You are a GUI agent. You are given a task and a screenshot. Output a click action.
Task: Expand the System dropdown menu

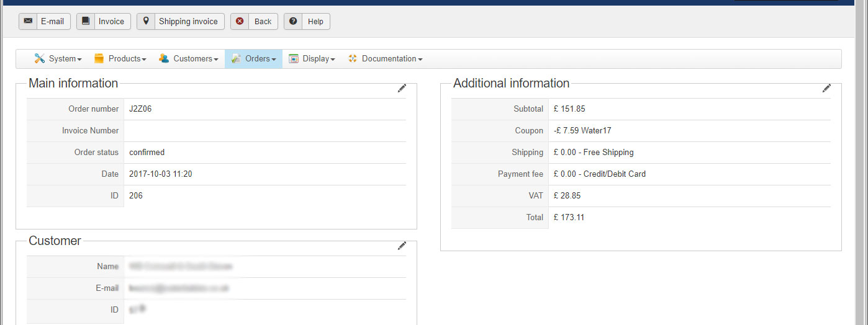(x=58, y=59)
